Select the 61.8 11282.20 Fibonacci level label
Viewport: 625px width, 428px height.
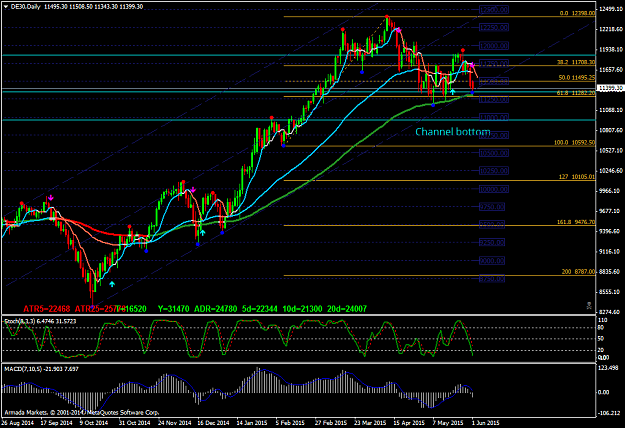click(576, 93)
